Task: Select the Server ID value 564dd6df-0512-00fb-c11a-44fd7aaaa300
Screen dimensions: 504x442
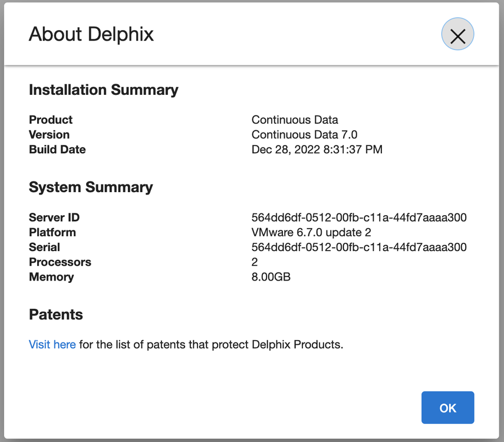Action: point(359,217)
